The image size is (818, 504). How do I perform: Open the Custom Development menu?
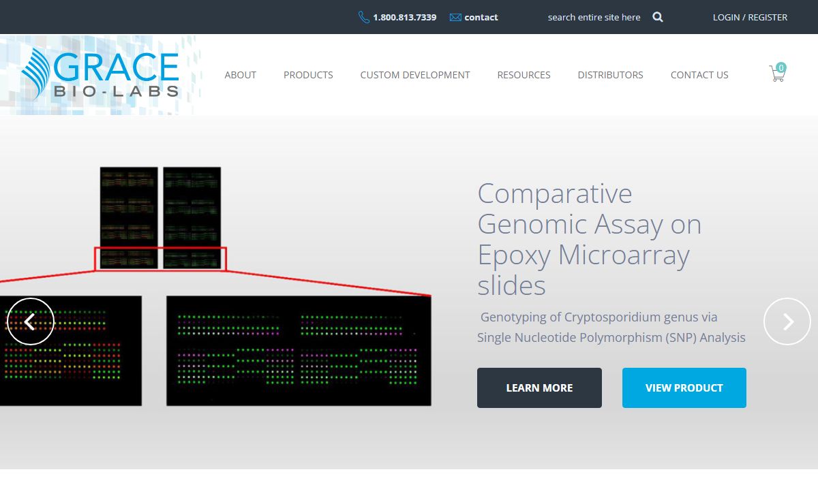[415, 75]
